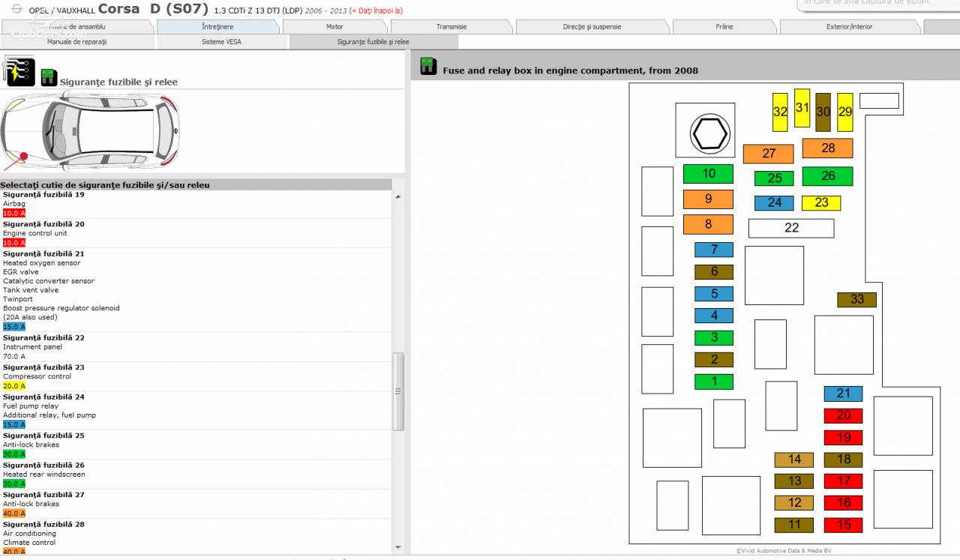The width and height of the screenshot is (960, 560).
Task: Select Siguranță fuzibilă 22 Instrument panel entry
Action: [196, 347]
